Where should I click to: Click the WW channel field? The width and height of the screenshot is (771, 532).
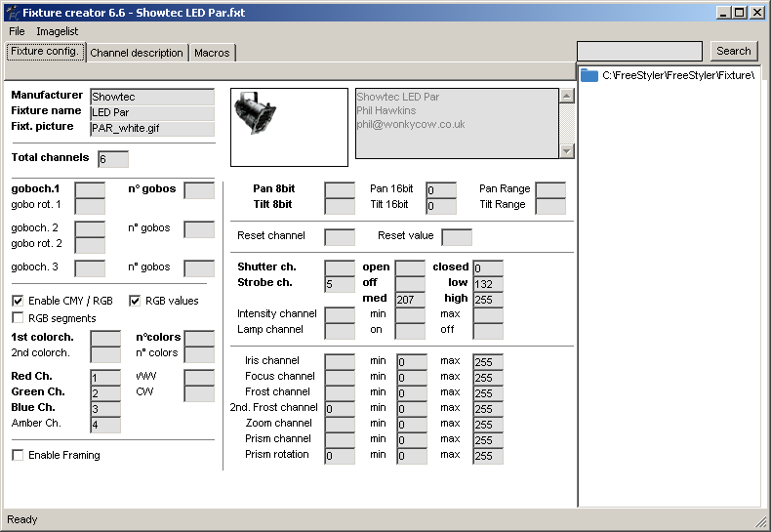tap(200, 377)
